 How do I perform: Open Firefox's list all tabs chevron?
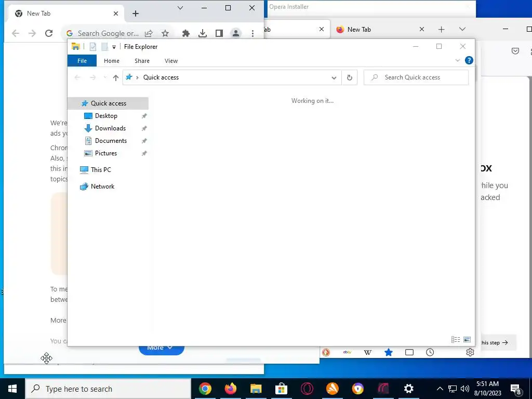pos(462,29)
